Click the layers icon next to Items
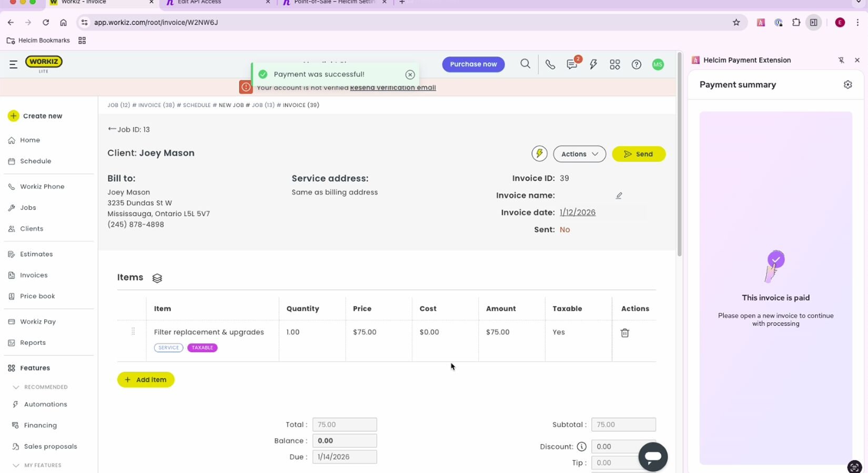 [157, 278]
